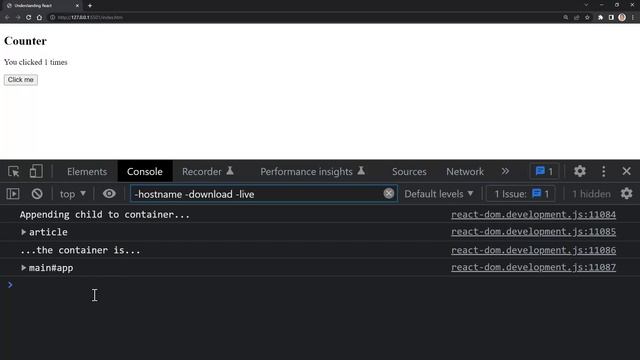Switch to the Sources tab
640x360 pixels.
click(409, 172)
